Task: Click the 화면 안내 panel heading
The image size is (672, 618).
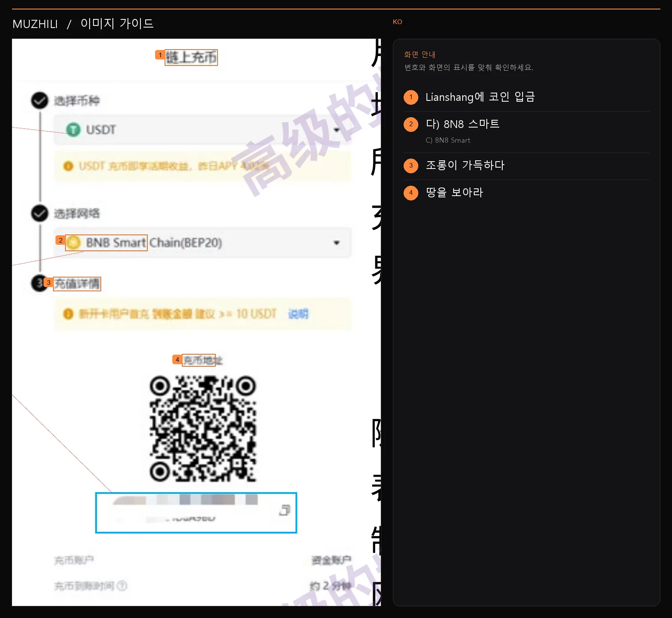Action: tap(420, 54)
